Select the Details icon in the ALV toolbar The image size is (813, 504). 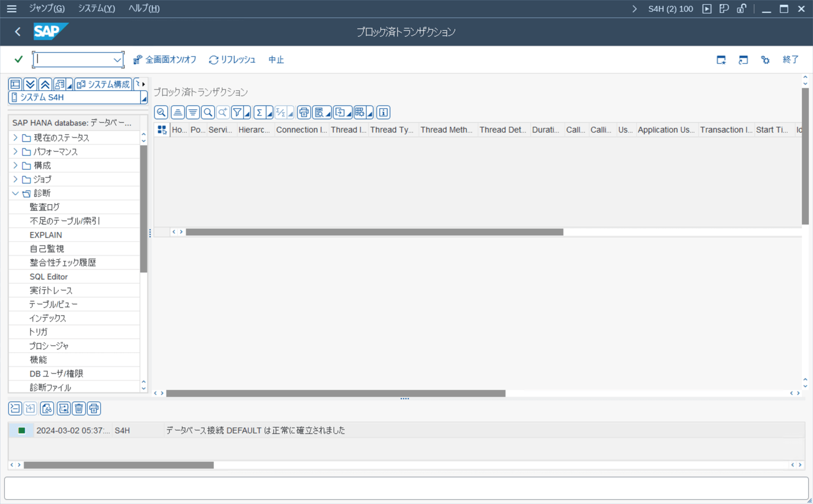[161, 112]
